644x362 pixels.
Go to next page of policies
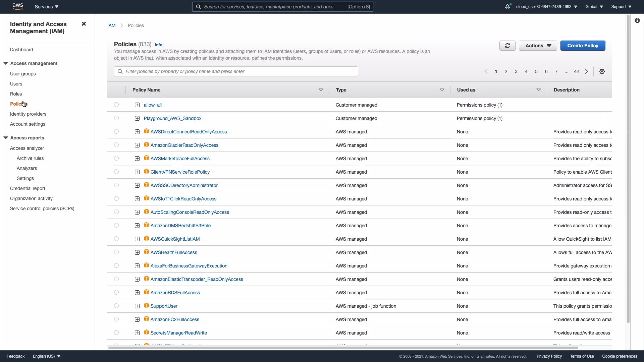587,71
